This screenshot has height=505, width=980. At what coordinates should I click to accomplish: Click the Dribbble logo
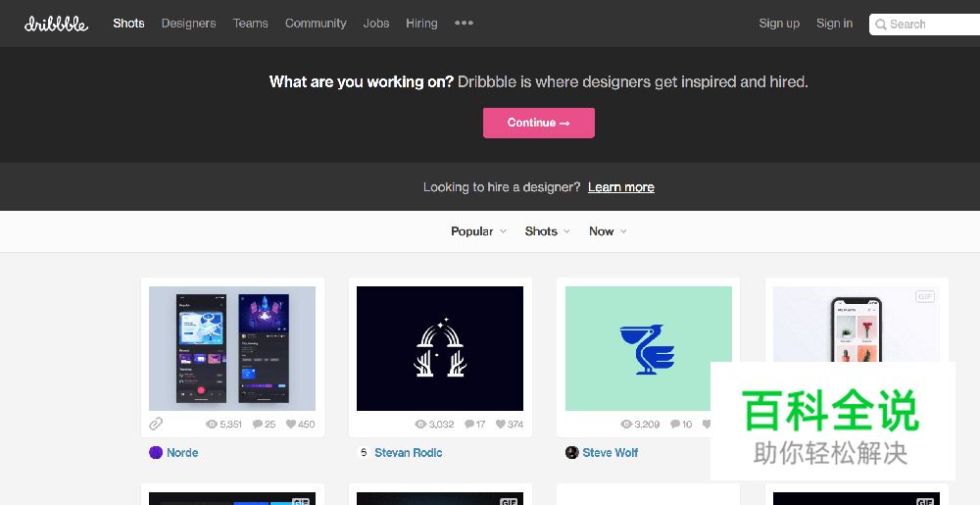click(56, 24)
